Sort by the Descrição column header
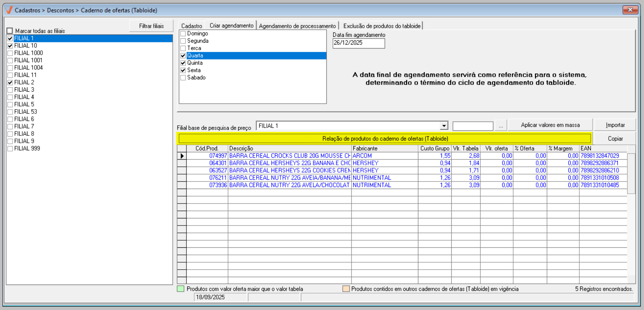644x310 pixels. pos(289,148)
